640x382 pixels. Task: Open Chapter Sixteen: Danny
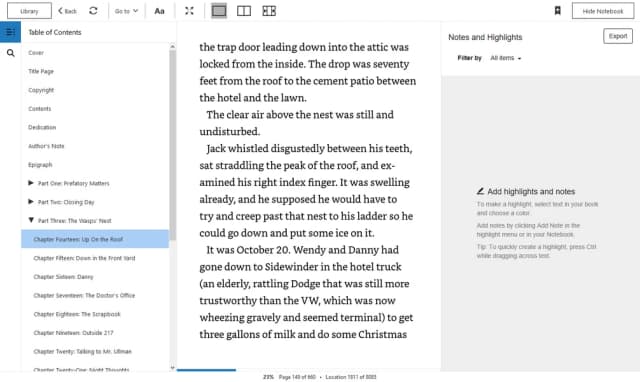[x=63, y=277]
